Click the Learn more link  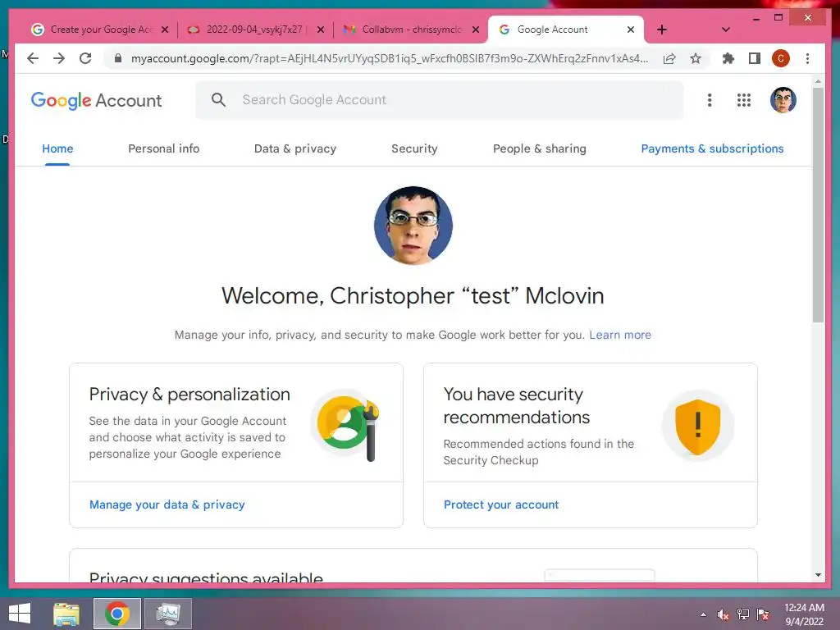(x=620, y=335)
